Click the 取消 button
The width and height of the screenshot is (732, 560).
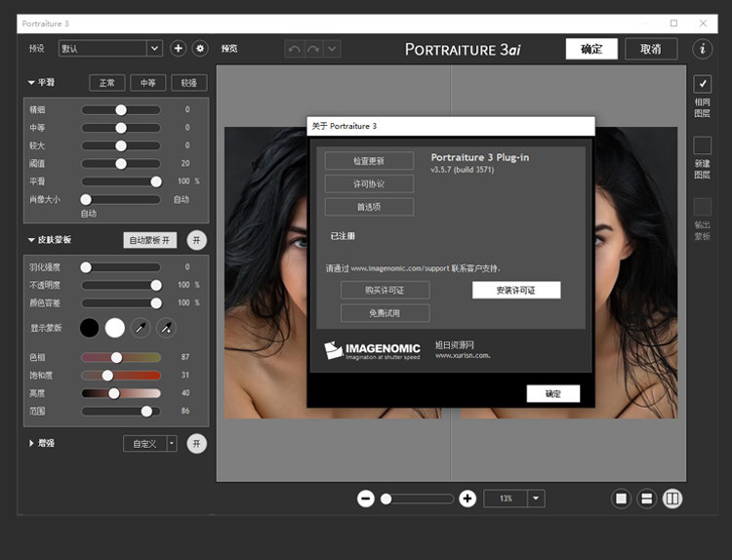pyautogui.click(x=651, y=49)
